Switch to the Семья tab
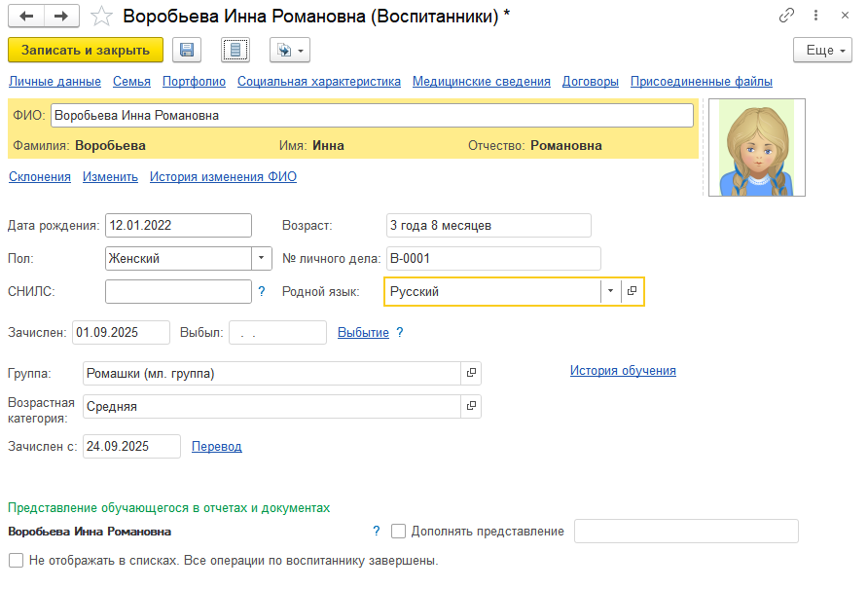This screenshot has width=868, height=589. point(131,82)
